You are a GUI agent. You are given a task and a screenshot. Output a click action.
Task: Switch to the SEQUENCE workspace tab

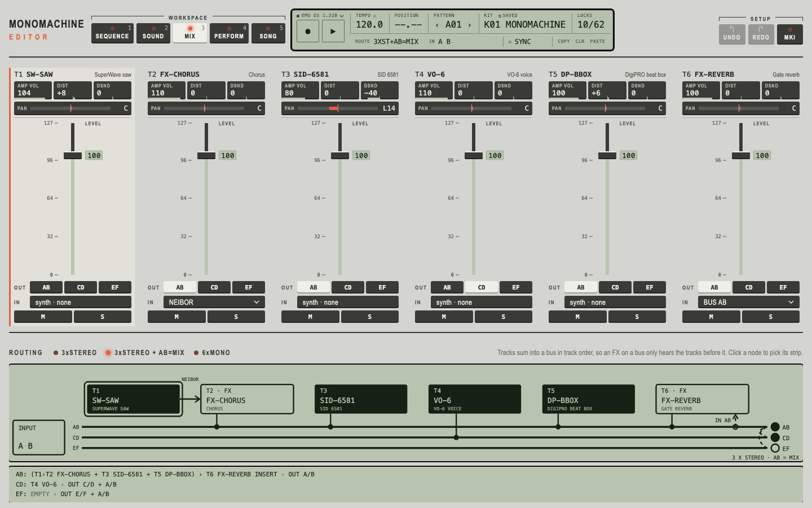click(x=112, y=33)
